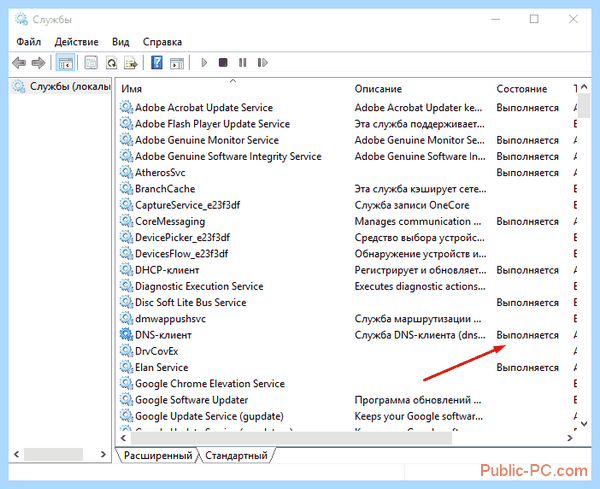Select the gear icon beside CoreMessaging
The image size is (600, 489).
pyautogui.click(x=126, y=221)
